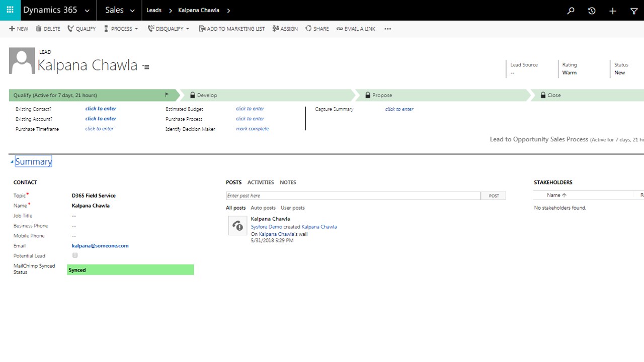The height and width of the screenshot is (362, 644).
Task: Click to enter Existing Contact value
Action: pos(101,109)
